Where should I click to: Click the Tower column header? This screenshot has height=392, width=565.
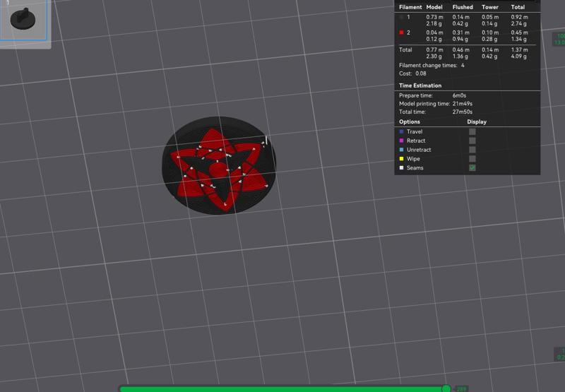pyautogui.click(x=490, y=7)
